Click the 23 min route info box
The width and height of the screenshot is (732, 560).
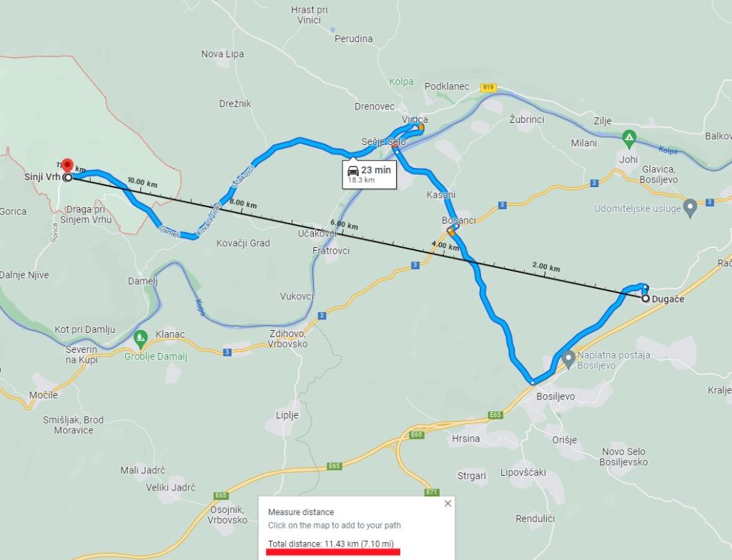point(370,174)
